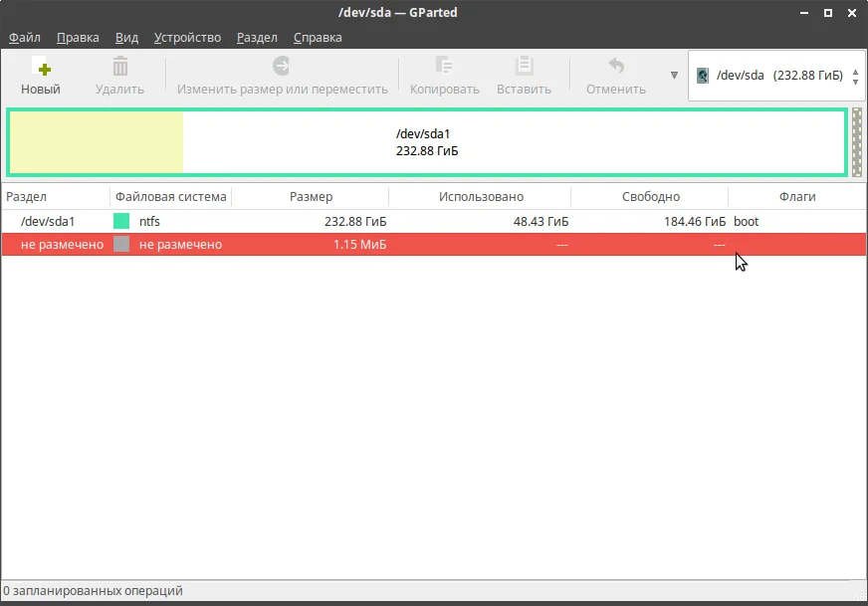Click the green ntfs color swatch
The height and width of the screenshot is (606, 868).
coord(121,221)
